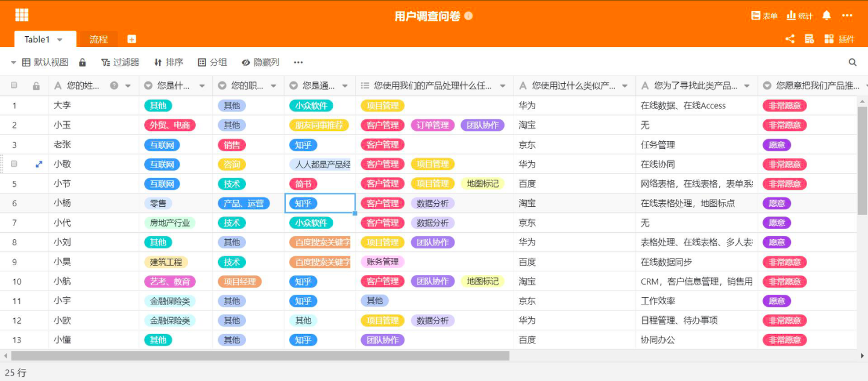Open the 插件 plugins icon
The height and width of the screenshot is (381, 868).
839,39
